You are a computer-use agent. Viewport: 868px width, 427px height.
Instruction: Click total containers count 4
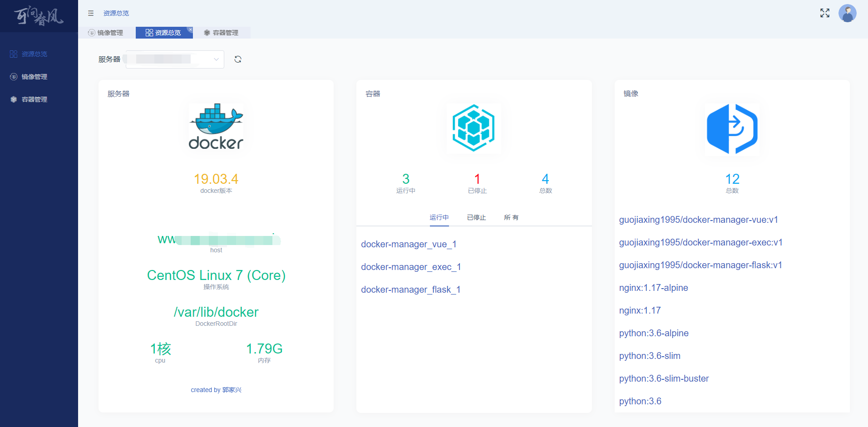tap(545, 179)
